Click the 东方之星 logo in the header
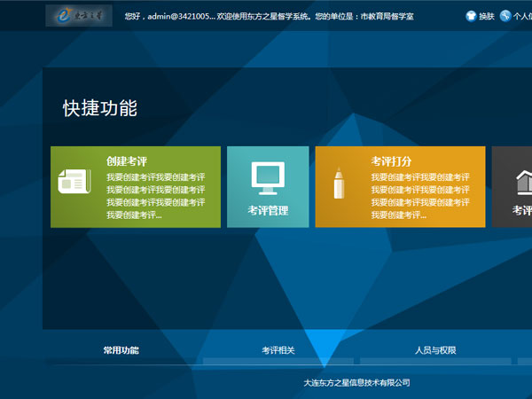Image resolution: width=532 pixels, height=399 pixels. (79, 15)
